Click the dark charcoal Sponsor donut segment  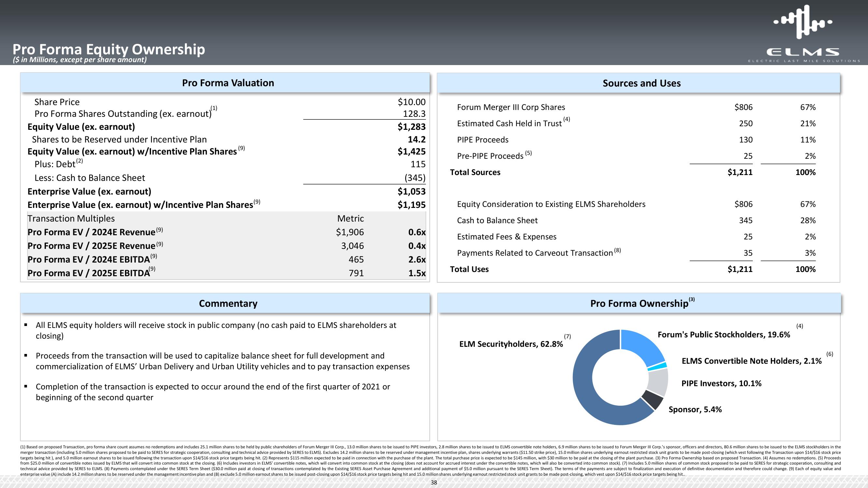tap(653, 400)
